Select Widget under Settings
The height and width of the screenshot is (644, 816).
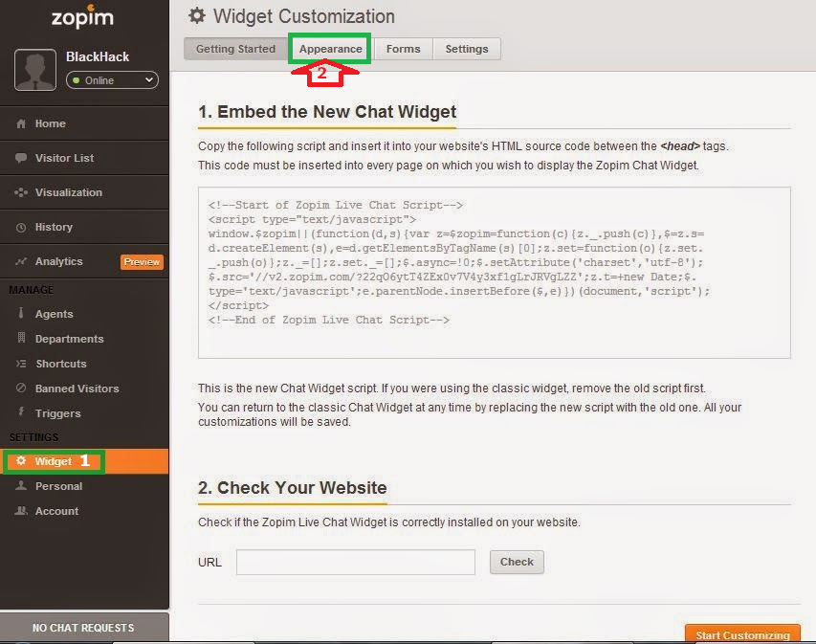[x=84, y=461]
